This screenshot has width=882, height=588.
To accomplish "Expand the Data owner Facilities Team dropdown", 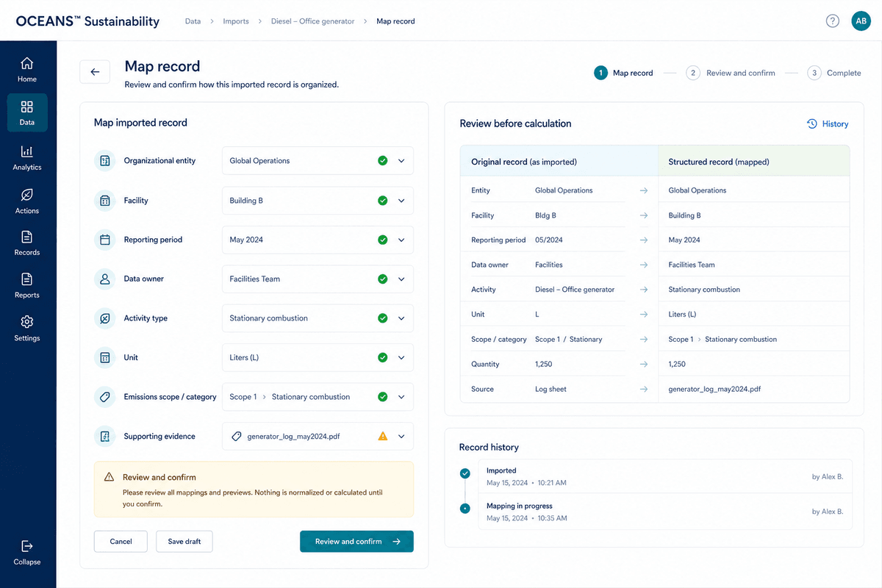I will click(401, 279).
